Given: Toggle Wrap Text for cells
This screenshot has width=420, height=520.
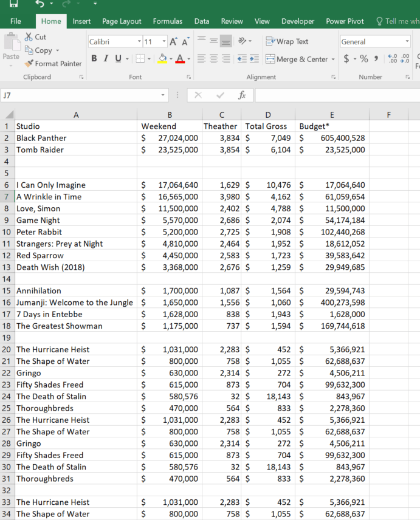Looking at the screenshot, I should click(287, 41).
